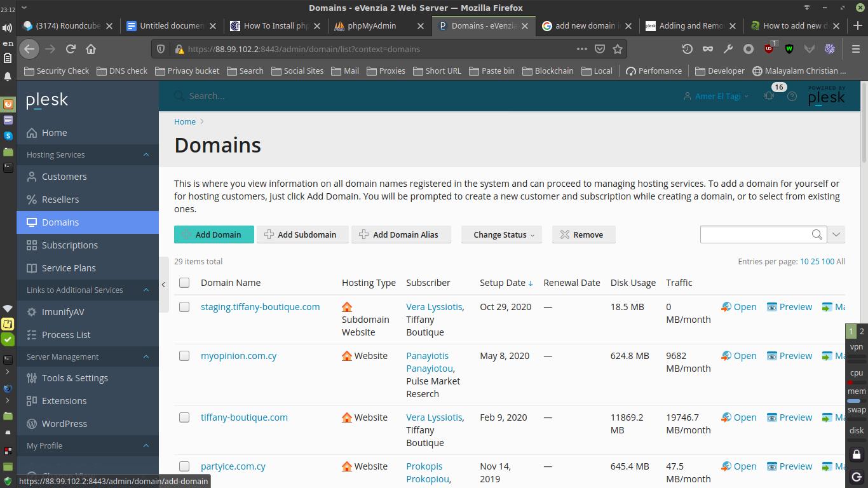Open the Firefox history clock icon
Viewport: 868px width, 488px height.
tap(687, 49)
